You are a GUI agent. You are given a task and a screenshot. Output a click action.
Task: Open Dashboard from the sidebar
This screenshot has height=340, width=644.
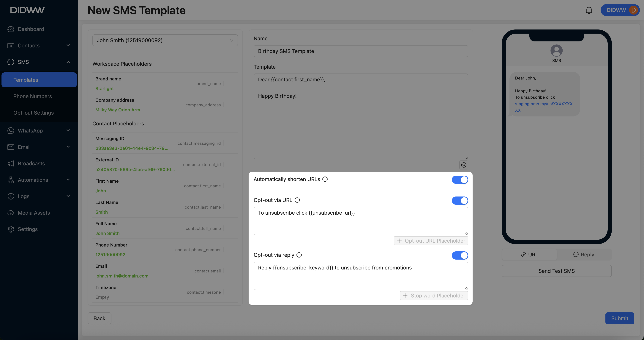[31, 29]
